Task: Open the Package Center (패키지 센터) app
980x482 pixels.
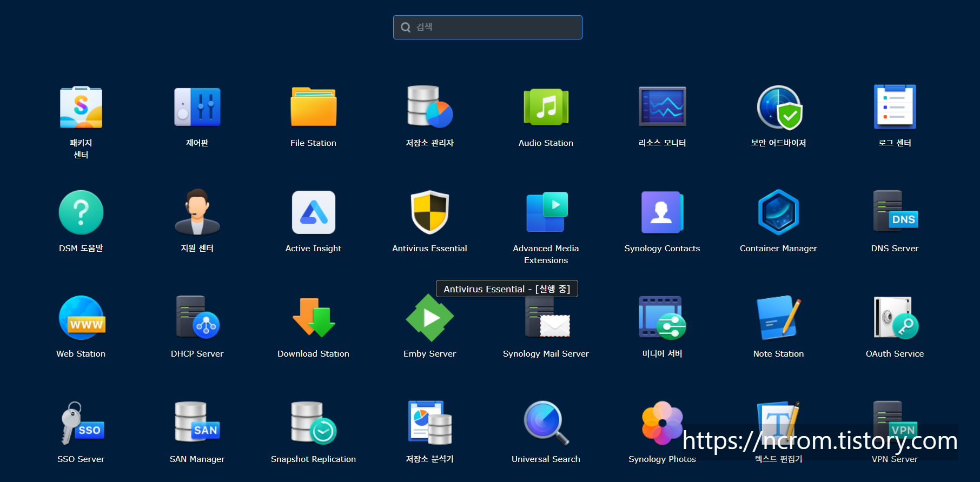Action: (81, 107)
